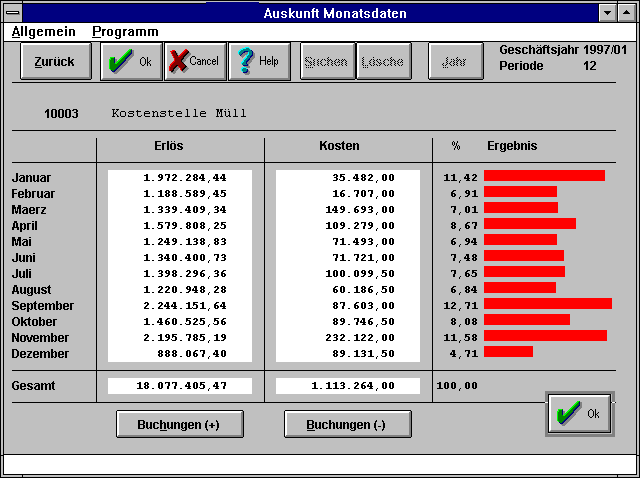This screenshot has width=640, height=480.
Task: Open the window system menu box
Action: point(13,13)
